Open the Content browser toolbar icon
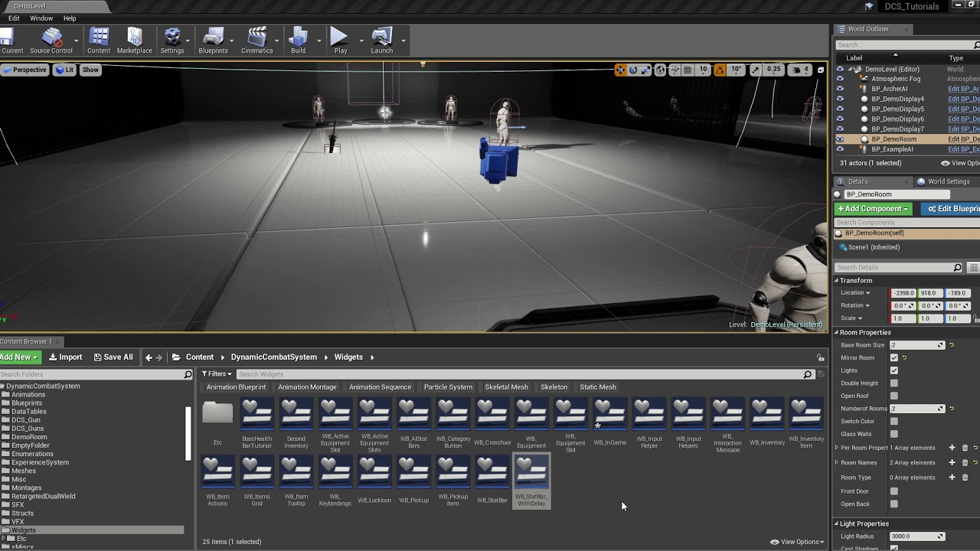 click(99, 41)
